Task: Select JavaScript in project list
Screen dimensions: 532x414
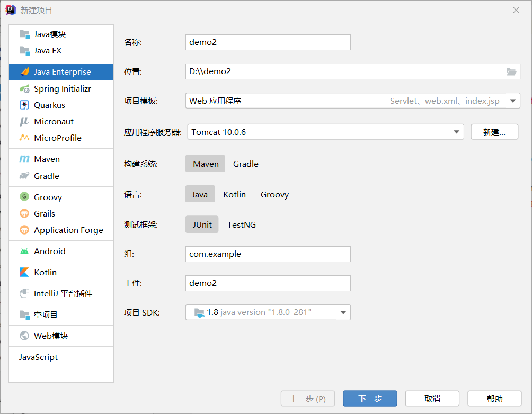Action: [x=61, y=357]
